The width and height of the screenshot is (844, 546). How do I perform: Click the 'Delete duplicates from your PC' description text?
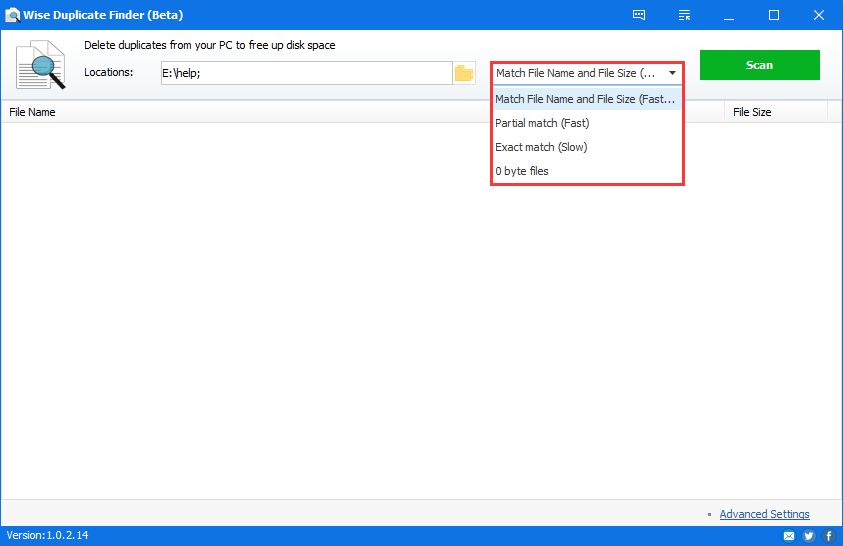(209, 45)
